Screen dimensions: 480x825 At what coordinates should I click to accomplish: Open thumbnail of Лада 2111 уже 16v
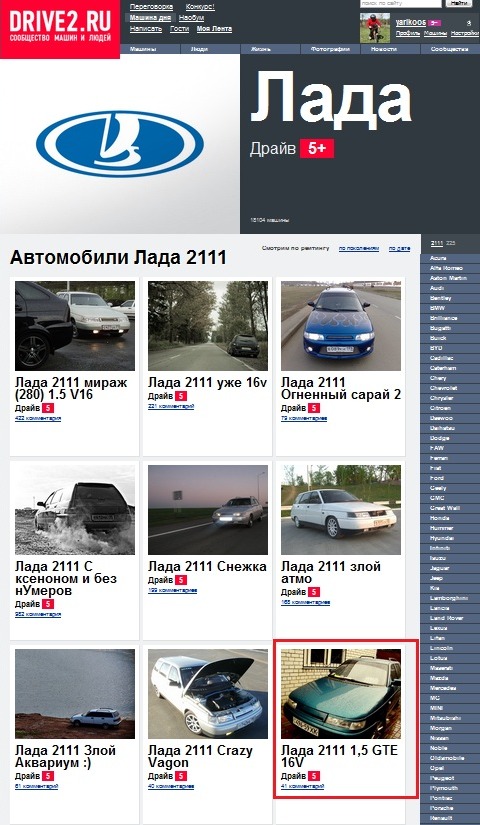tap(208, 326)
